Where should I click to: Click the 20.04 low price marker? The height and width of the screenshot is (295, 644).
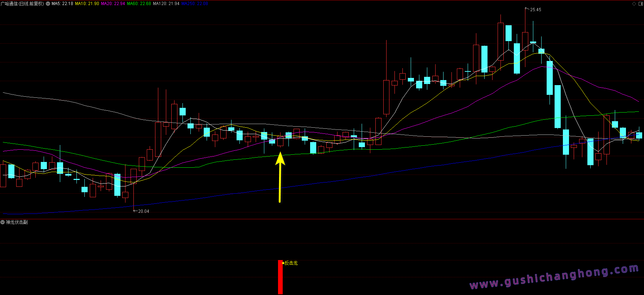click(x=143, y=211)
